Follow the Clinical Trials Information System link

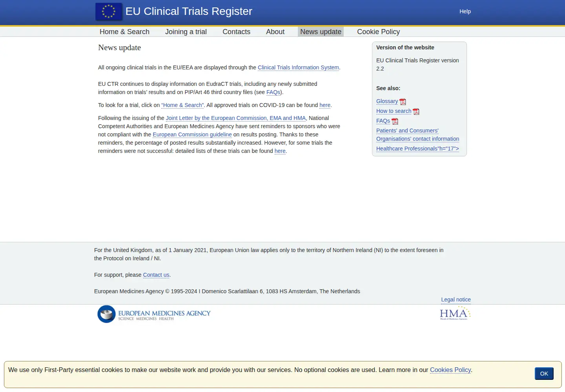[x=298, y=67]
